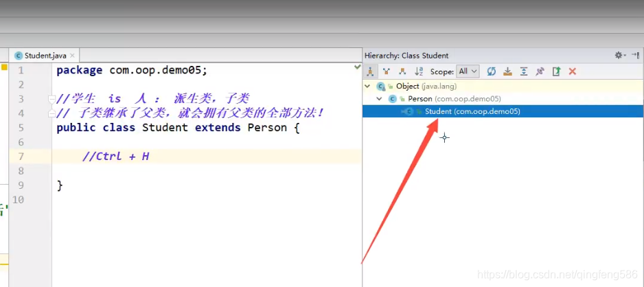This screenshot has height=287, width=644.
Task: Click the closing brace on line 9
Action: (x=60, y=185)
